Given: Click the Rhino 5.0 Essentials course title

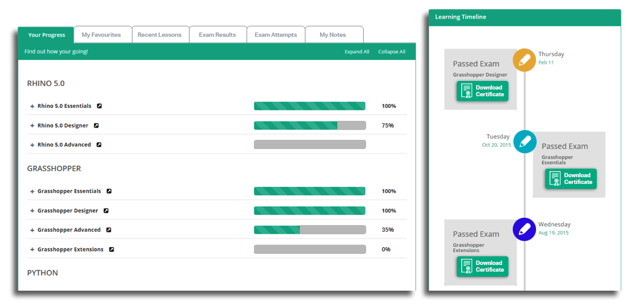Looking at the screenshot, I should point(64,106).
